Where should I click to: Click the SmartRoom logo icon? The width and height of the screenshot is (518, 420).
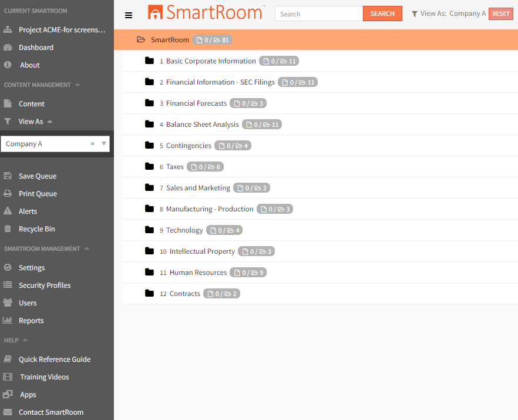pos(155,12)
